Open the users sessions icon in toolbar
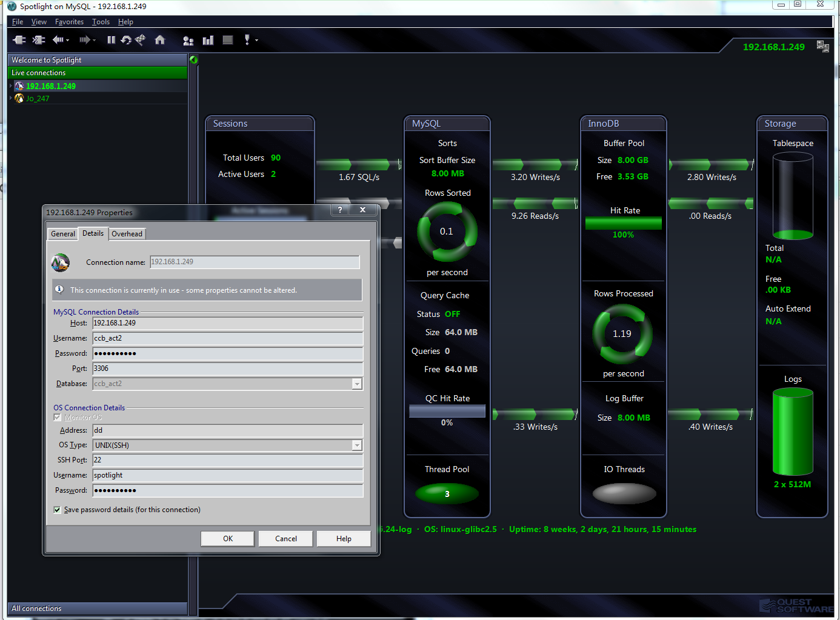This screenshot has width=840, height=620. pyautogui.click(x=188, y=41)
